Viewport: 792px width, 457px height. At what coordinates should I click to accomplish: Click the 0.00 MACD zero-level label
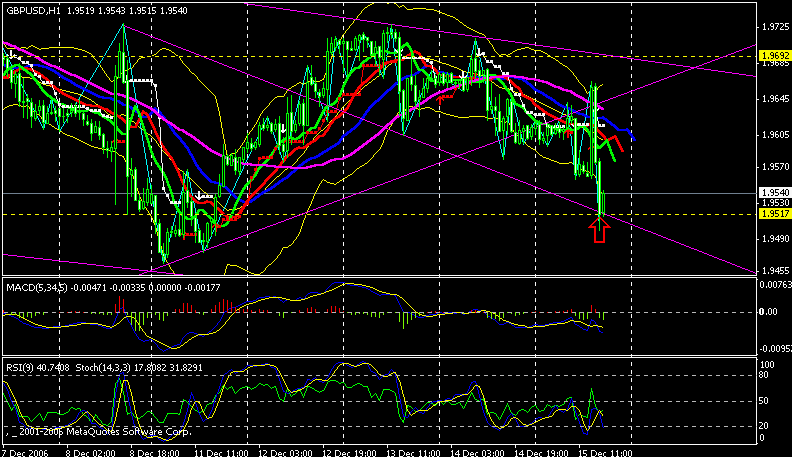[769, 312]
